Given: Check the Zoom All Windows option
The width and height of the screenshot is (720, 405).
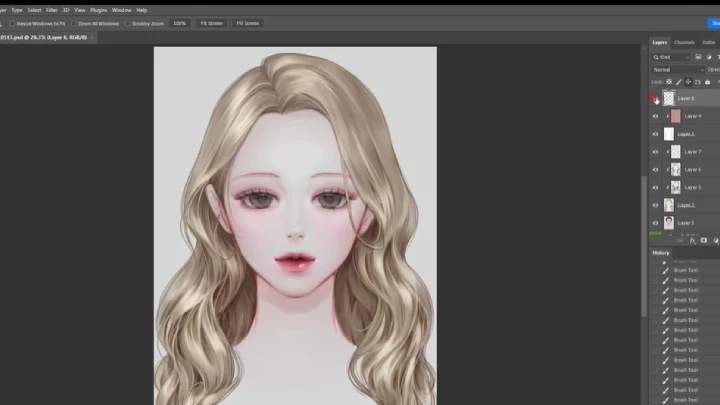Looking at the screenshot, I should [x=74, y=23].
